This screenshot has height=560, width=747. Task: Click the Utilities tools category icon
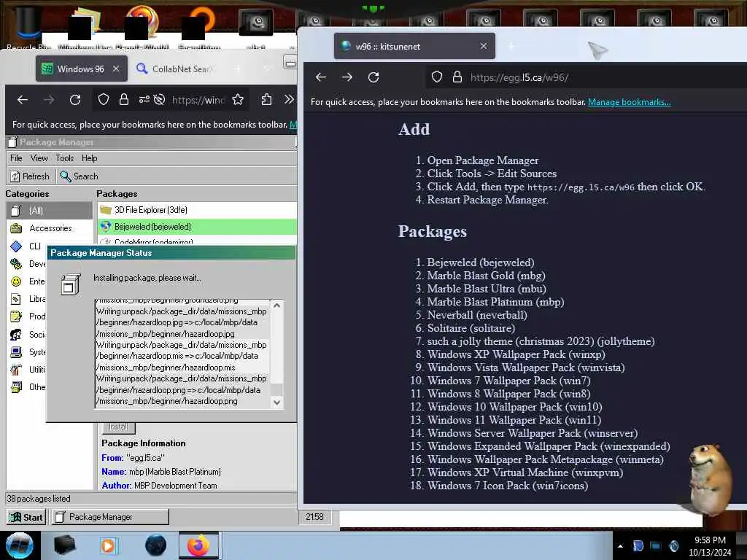click(16, 370)
